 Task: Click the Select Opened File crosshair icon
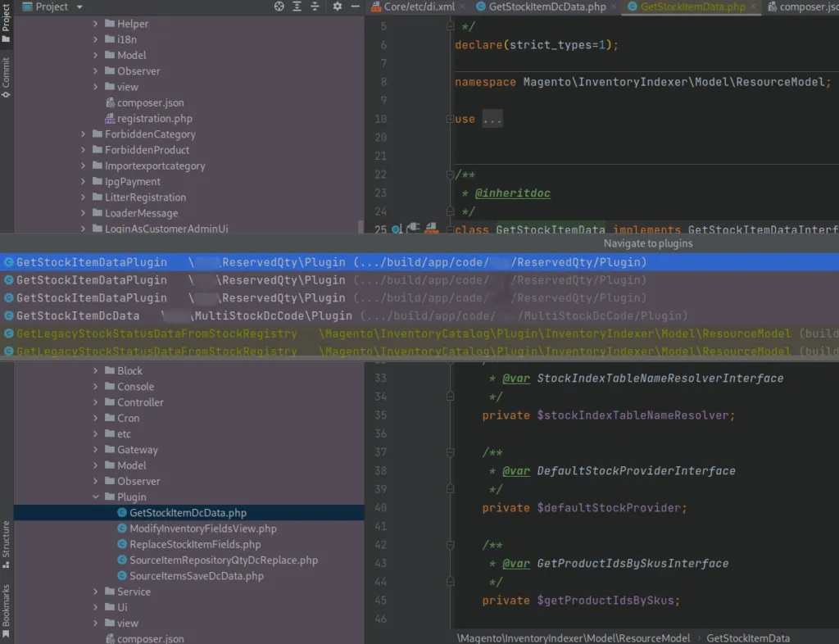(x=277, y=7)
